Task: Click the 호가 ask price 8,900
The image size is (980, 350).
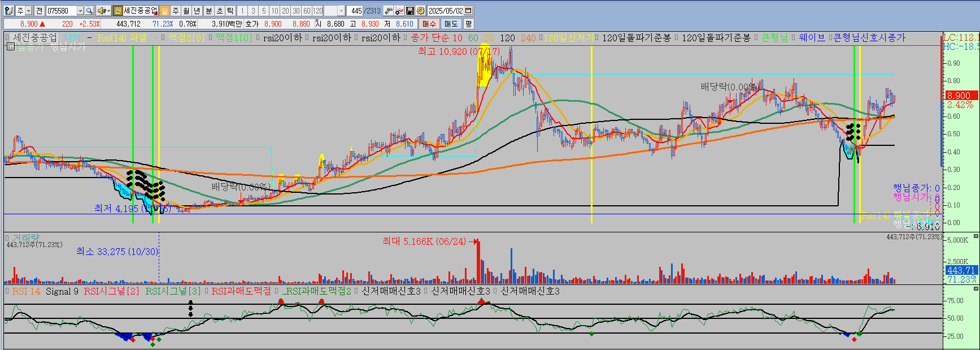Action: point(273,24)
